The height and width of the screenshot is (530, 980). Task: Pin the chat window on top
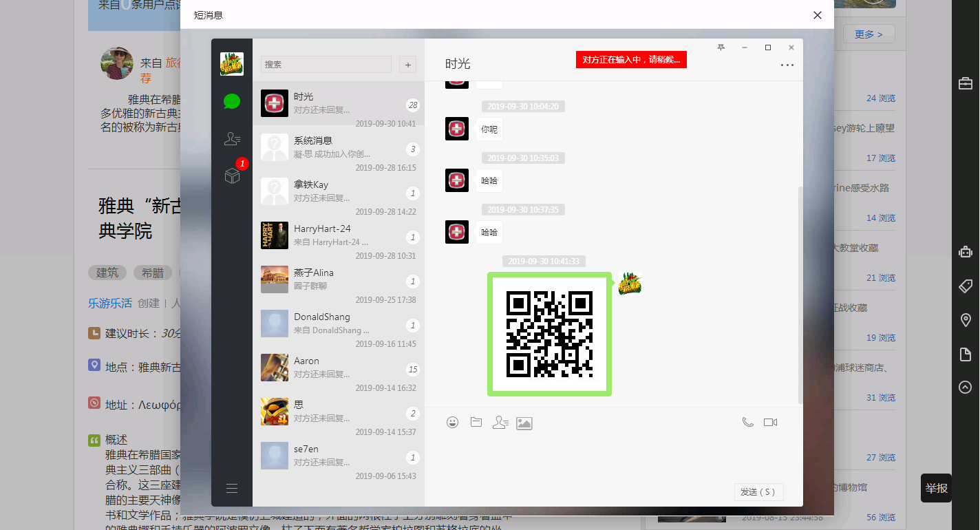tap(721, 47)
